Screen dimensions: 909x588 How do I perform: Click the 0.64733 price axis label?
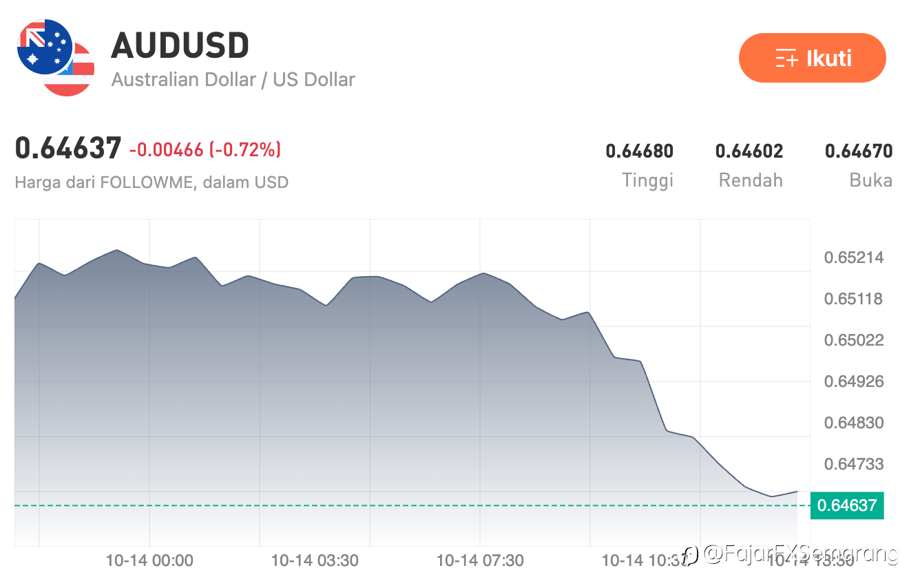(x=854, y=464)
